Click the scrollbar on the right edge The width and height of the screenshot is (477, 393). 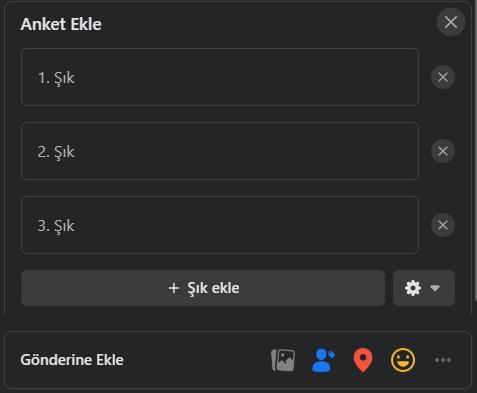(x=475, y=150)
